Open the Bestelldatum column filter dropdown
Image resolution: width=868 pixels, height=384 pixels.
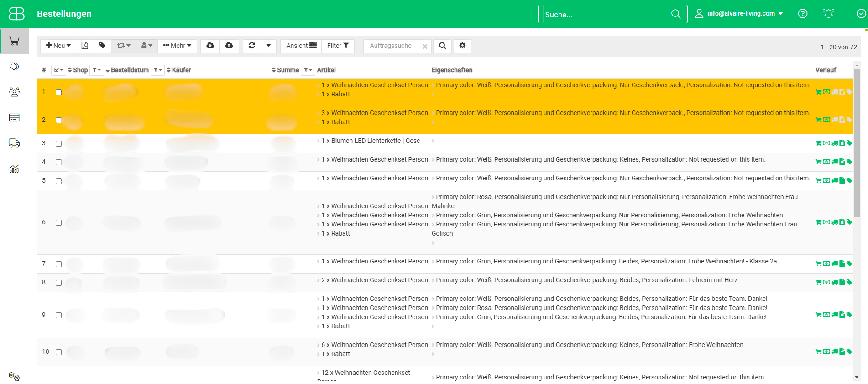157,70
